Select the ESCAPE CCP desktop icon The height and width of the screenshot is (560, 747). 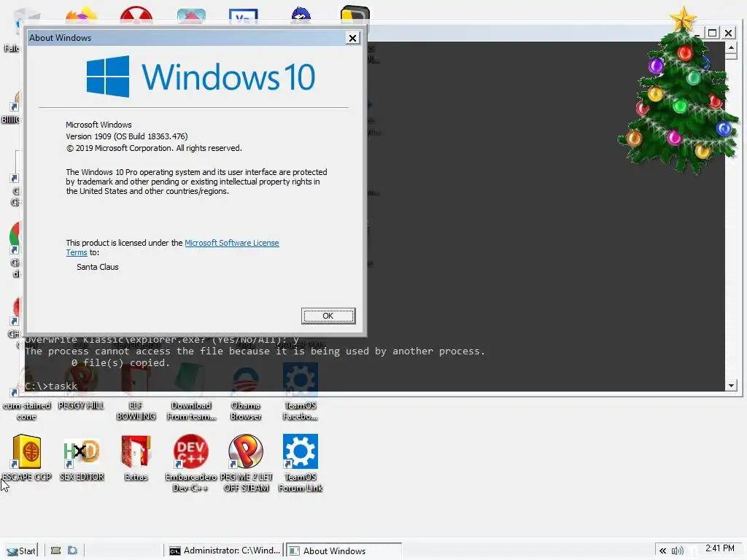point(27,458)
